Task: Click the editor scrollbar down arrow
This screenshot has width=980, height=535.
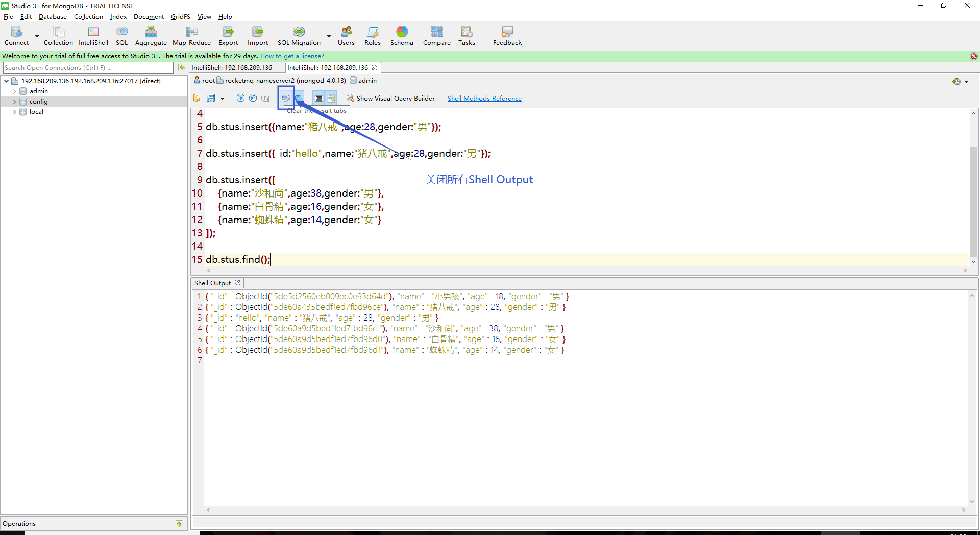Action: coord(974,261)
